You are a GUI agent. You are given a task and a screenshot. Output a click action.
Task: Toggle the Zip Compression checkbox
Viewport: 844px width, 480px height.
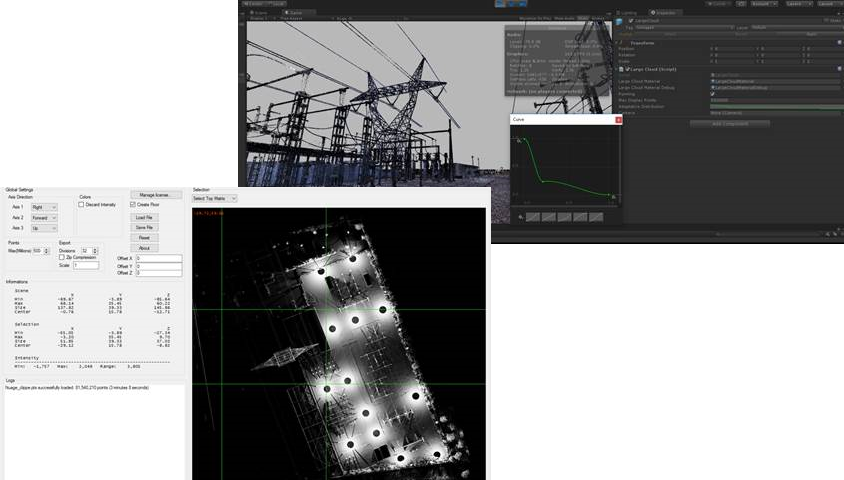[x=62, y=257]
